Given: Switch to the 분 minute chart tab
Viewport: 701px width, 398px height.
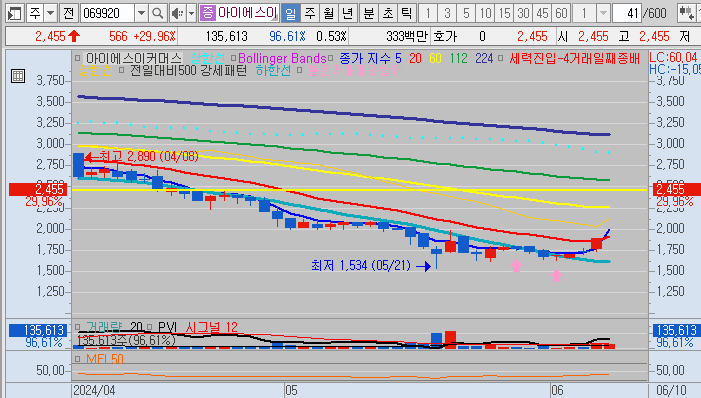Looking at the screenshot, I should (x=369, y=13).
